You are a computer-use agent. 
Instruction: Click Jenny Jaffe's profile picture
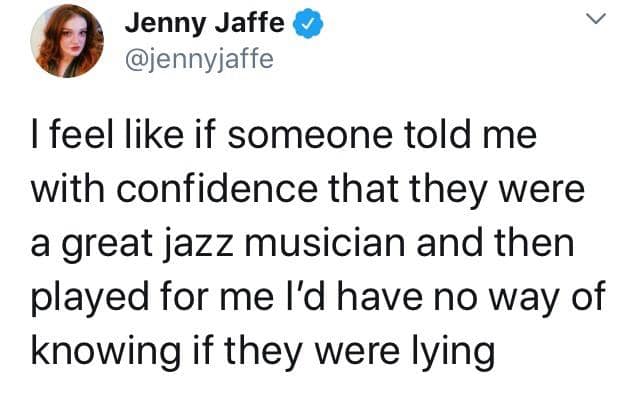[64, 42]
